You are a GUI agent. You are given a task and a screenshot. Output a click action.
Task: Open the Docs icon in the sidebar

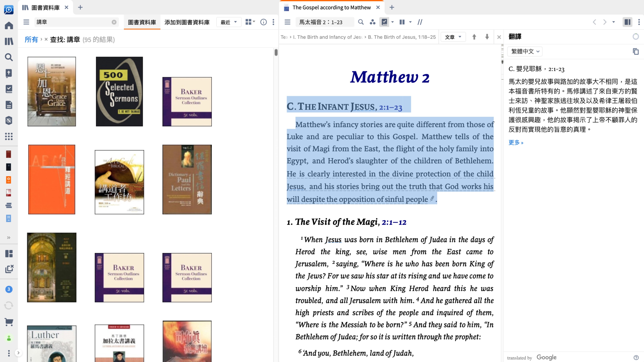pos(9,105)
